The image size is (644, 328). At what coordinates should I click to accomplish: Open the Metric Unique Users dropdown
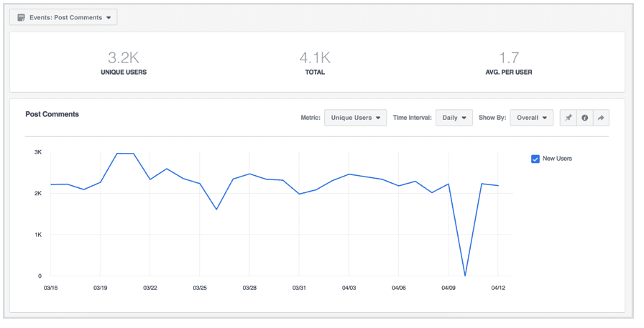coord(355,118)
